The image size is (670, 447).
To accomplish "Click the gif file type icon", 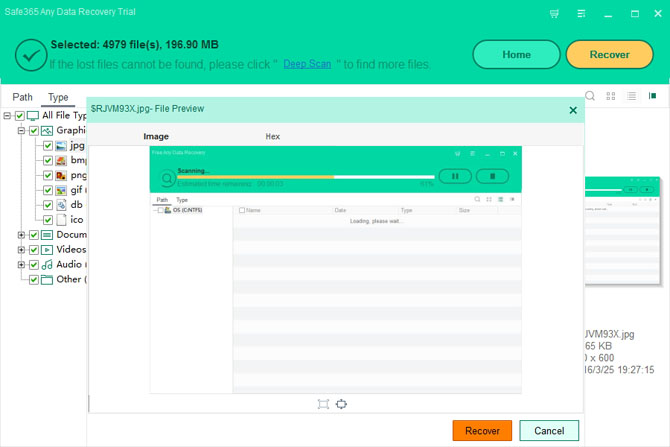I will [61, 190].
